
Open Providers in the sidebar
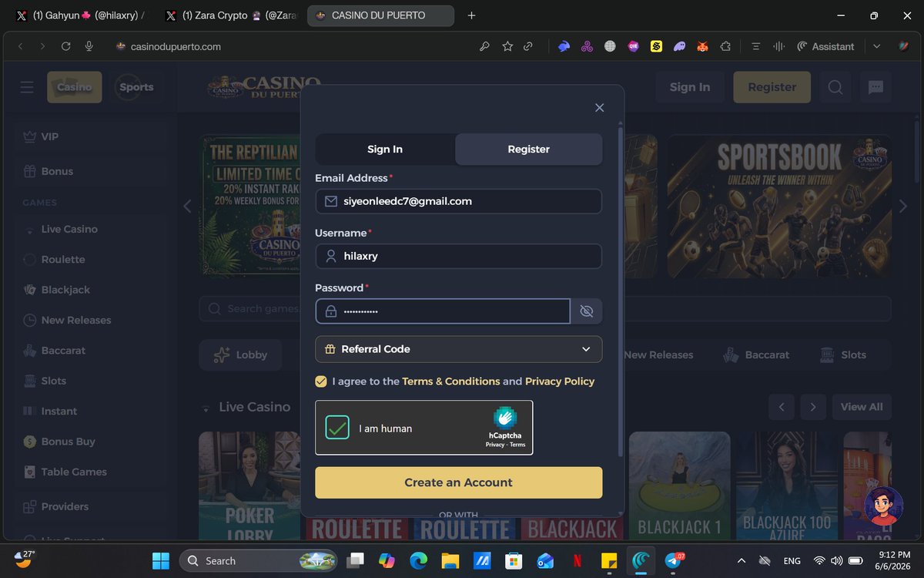tap(92, 506)
